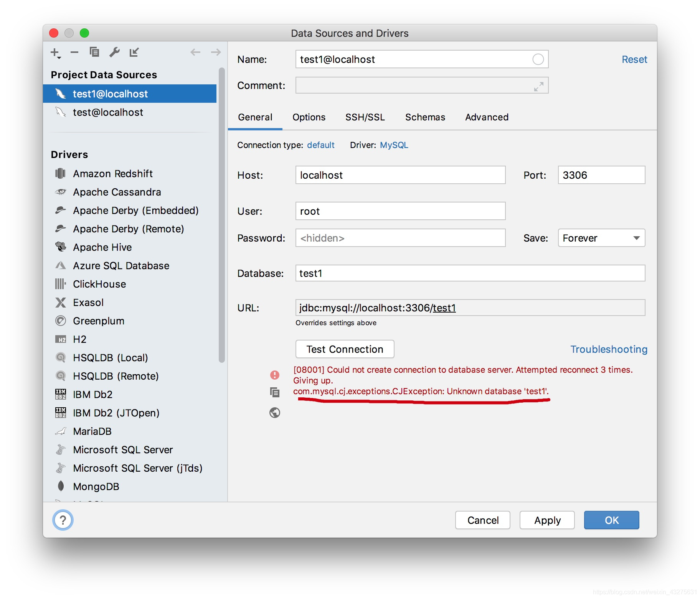The width and height of the screenshot is (700, 599).
Task: Click the import data sources toolbar icon
Action: (134, 53)
